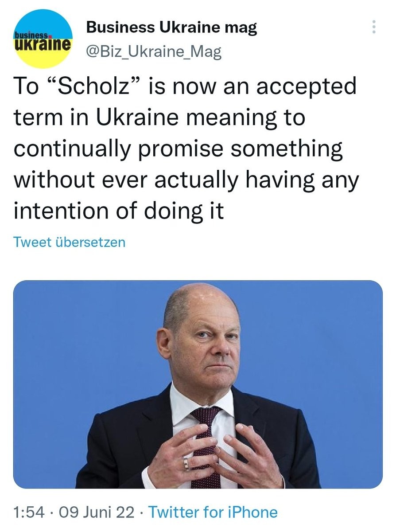Image resolution: width=396 pixels, height=532 pixels.
Task: Click "Tweet übersetzen" to translate the tweet
Action: pos(70,242)
